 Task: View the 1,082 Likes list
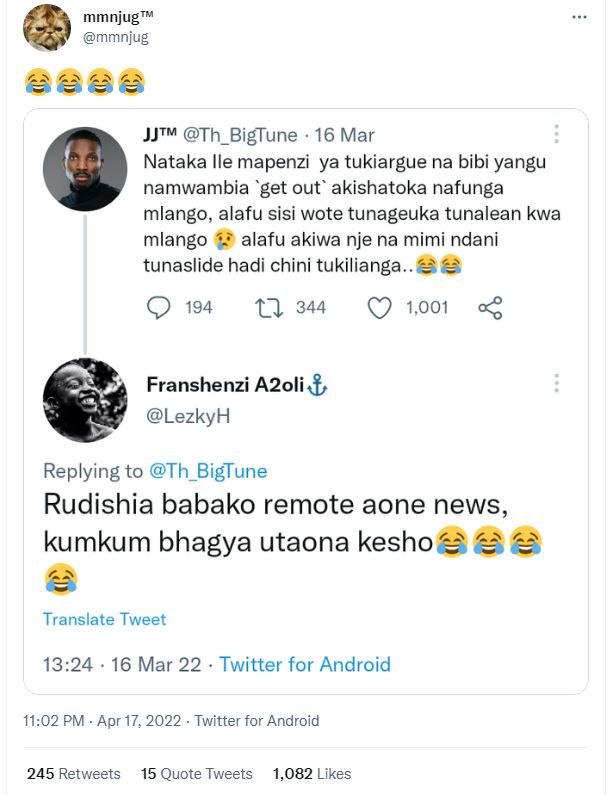pyautogui.click(x=312, y=774)
